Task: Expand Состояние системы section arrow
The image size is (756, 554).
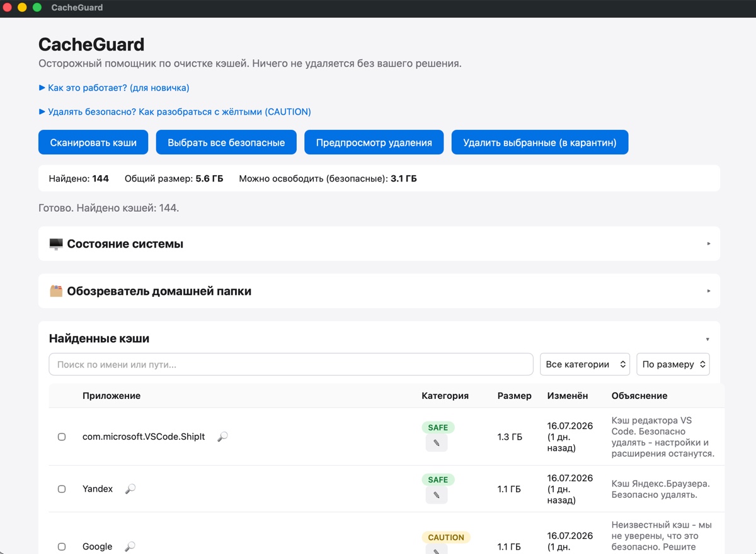Action: [709, 244]
